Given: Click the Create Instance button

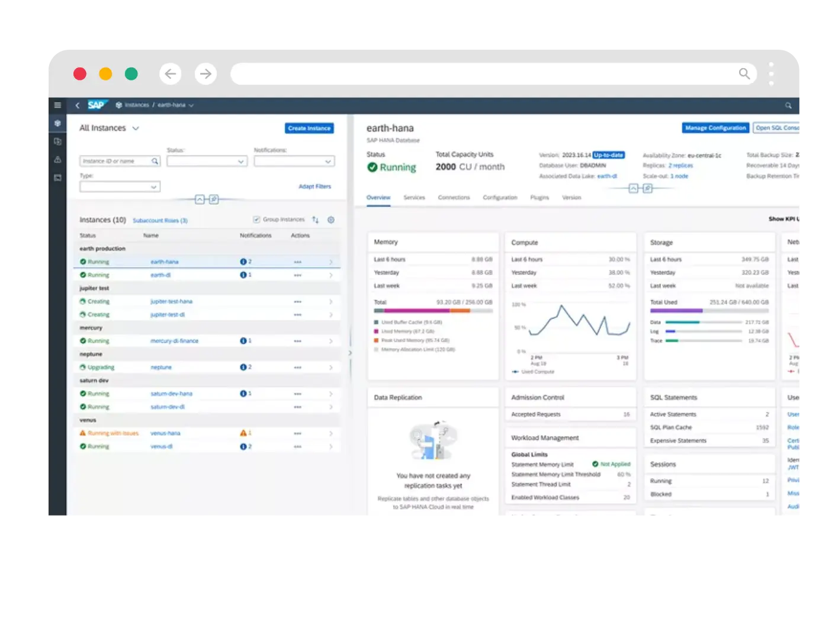Looking at the screenshot, I should (309, 128).
